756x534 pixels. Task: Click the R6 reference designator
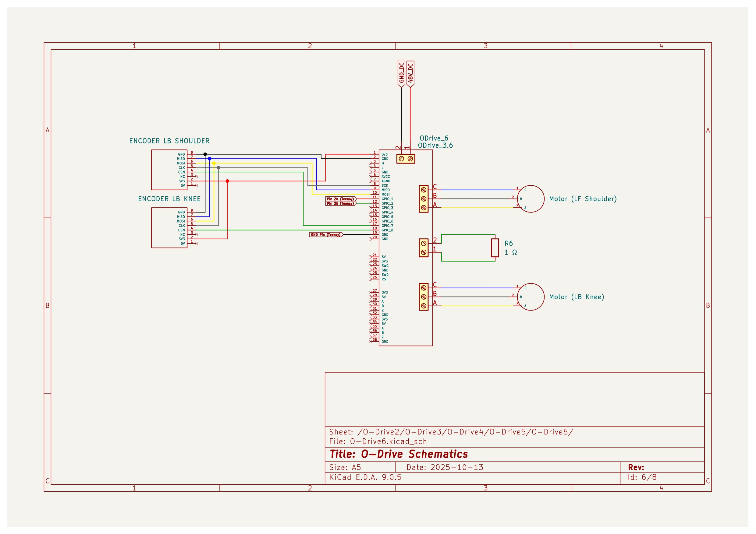[508, 244]
